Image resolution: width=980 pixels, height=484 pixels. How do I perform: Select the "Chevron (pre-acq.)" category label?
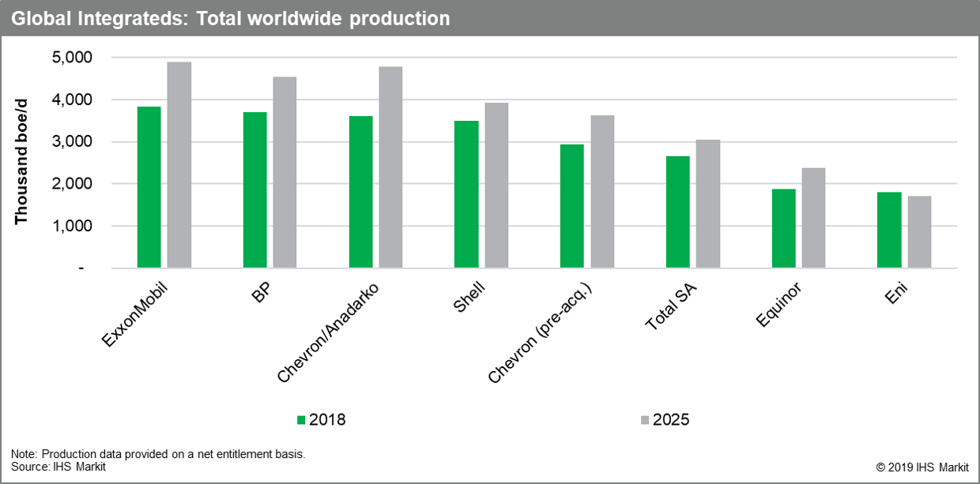540,332
